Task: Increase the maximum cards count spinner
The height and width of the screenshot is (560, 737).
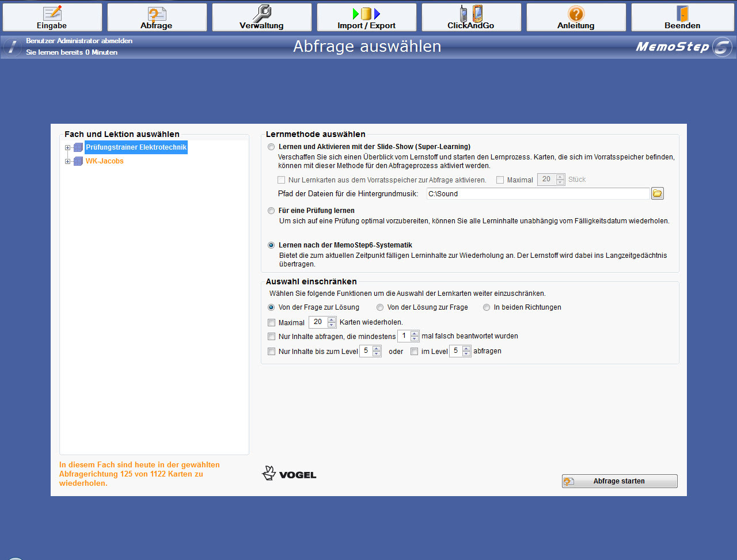Action: pos(332,319)
